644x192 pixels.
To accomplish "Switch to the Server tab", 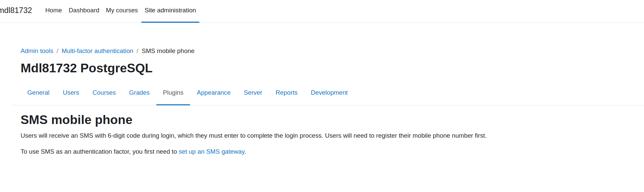I will (x=253, y=93).
